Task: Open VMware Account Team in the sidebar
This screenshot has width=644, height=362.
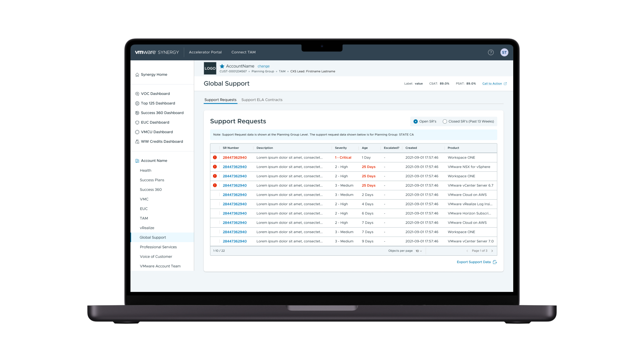Action: [160, 266]
